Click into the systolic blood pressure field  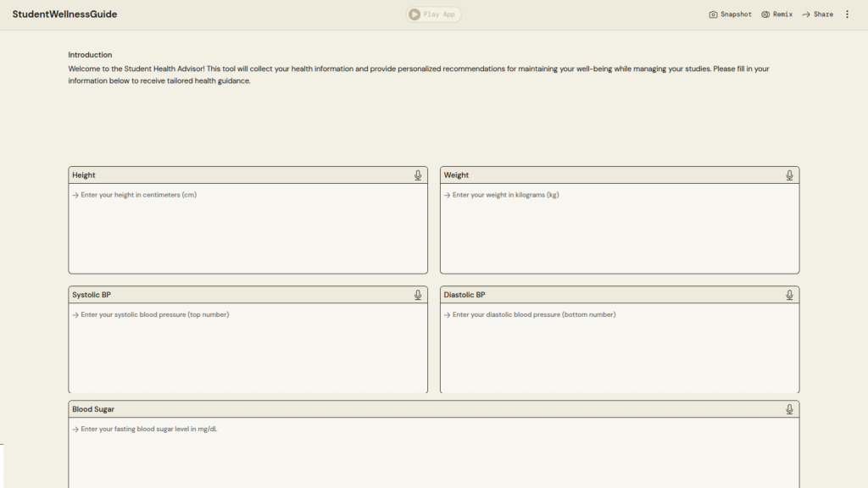pos(248,347)
